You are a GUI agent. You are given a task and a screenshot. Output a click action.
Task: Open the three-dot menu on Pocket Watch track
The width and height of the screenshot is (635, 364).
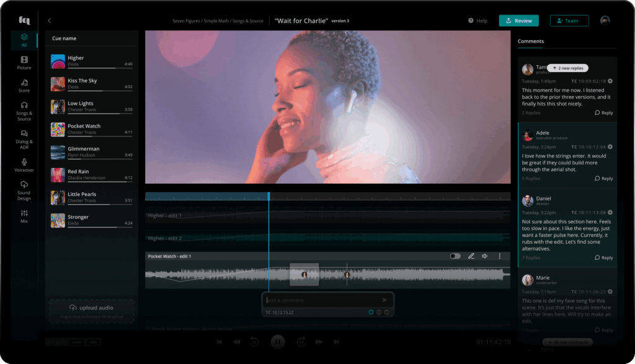point(499,256)
